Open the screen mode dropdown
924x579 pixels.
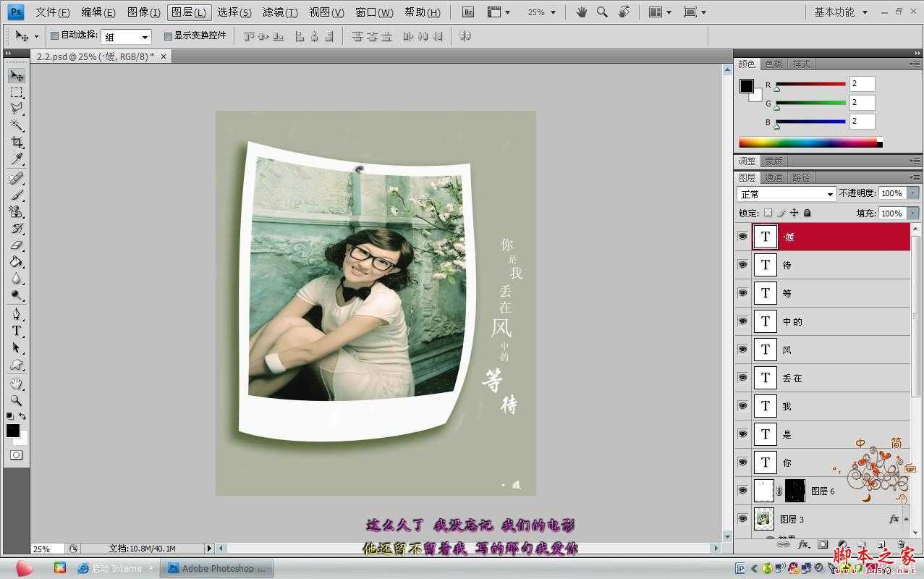694,12
